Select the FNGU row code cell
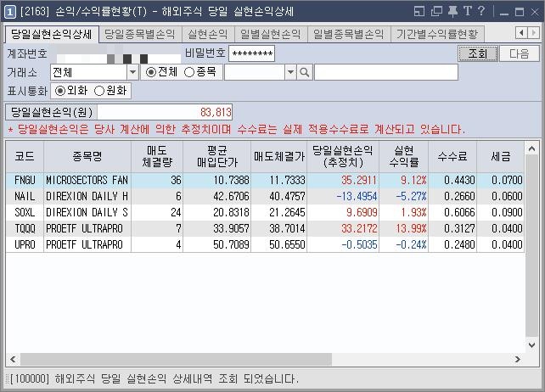545x392 pixels. coord(25,180)
